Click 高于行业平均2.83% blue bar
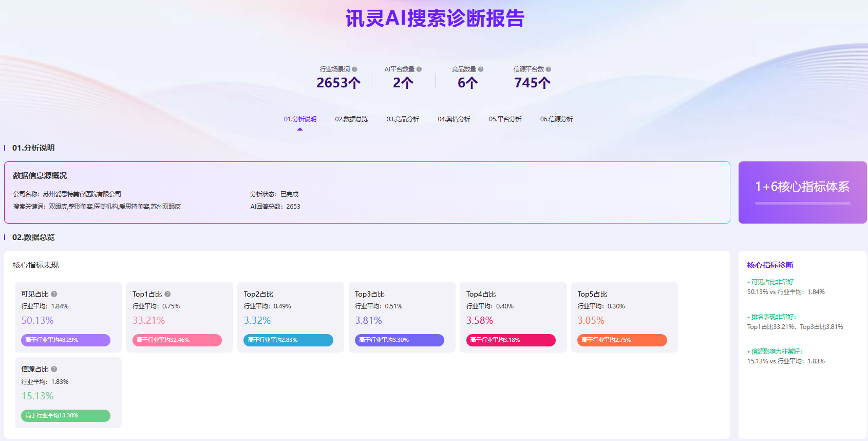The width and height of the screenshot is (868, 441). coord(288,340)
